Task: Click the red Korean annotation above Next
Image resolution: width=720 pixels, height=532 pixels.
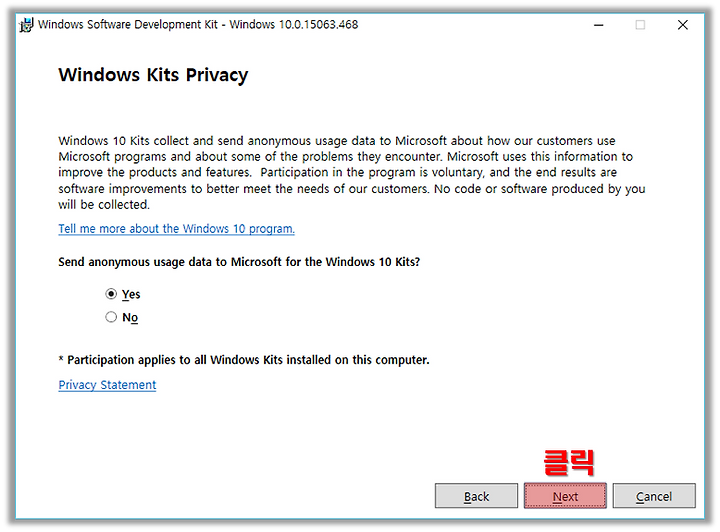Action: click(569, 463)
